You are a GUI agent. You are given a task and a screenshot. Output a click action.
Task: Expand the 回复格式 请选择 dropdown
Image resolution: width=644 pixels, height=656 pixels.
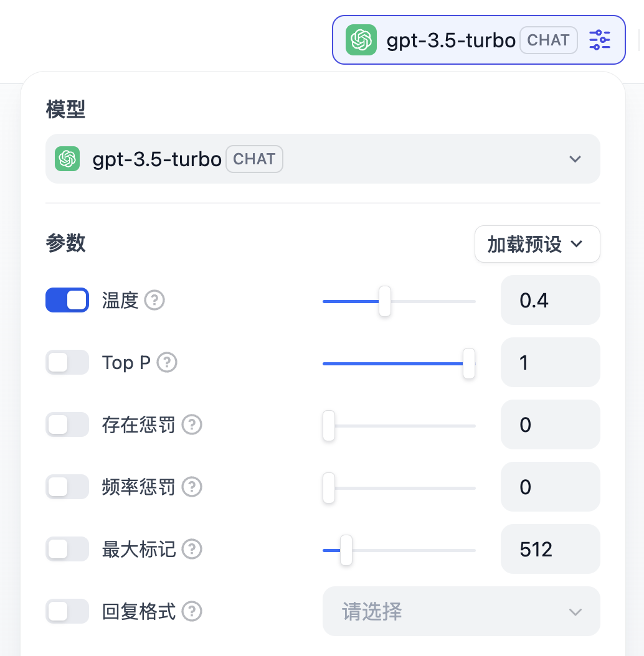461,611
